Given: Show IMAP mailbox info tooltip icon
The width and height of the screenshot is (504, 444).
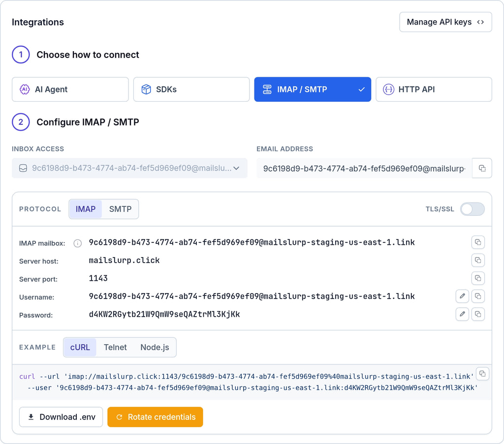Looking at the screenshot, I should (77, 243).
